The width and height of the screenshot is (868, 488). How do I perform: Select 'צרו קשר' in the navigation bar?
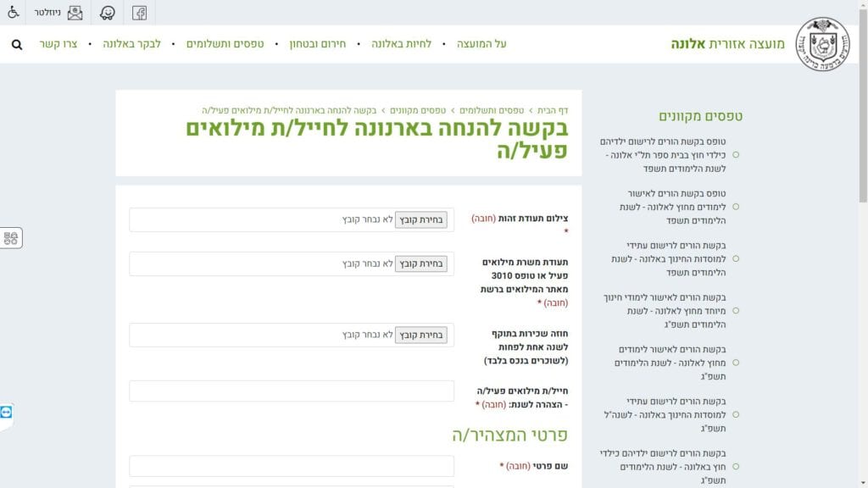(58, 44)
